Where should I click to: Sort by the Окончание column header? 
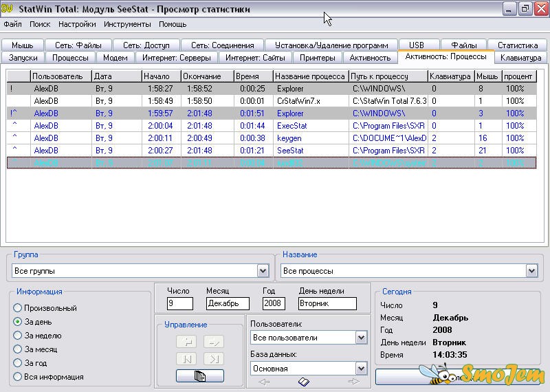click(208, 76)
